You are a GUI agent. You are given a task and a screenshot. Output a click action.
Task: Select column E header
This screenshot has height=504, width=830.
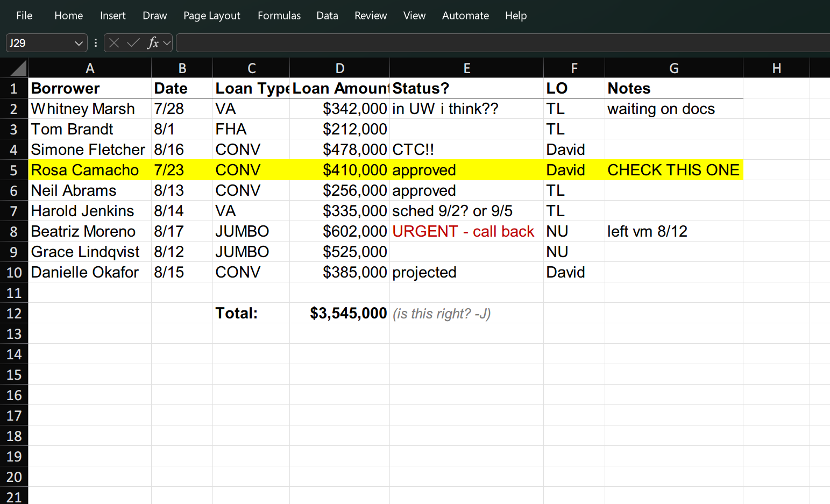pyautogui.click(x=467, y=68)
